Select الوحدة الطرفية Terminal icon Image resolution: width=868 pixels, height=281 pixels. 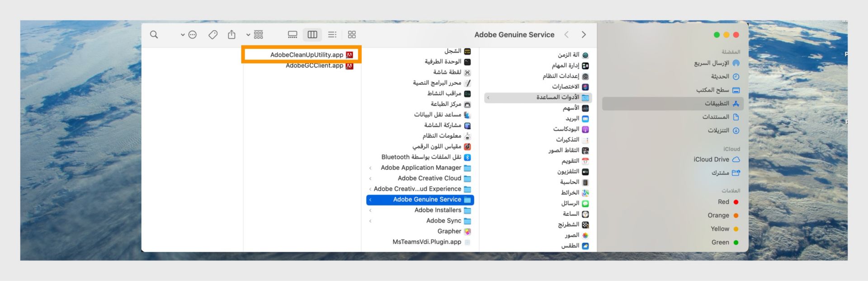click(467, 62)
